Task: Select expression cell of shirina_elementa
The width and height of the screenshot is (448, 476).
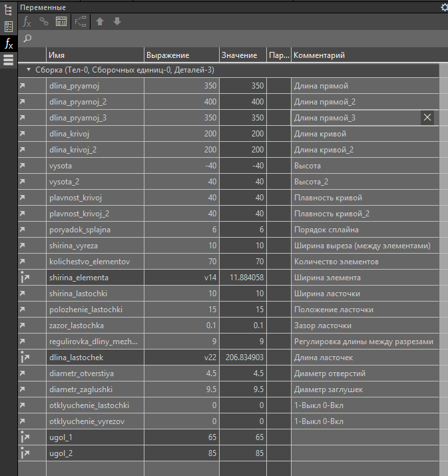Action: (x=181, y=278)
